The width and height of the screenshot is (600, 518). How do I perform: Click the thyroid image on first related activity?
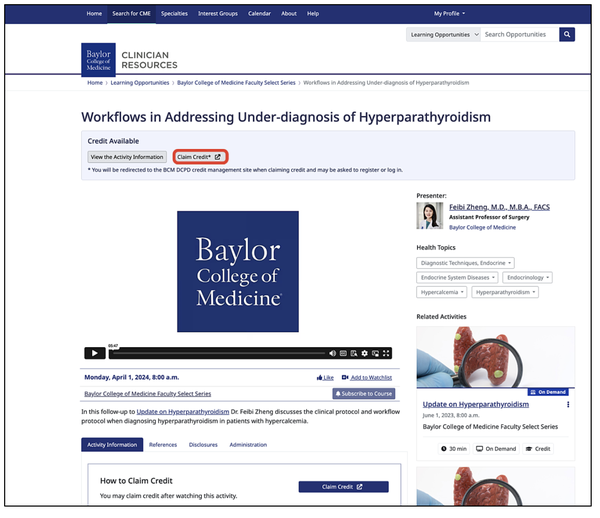coord(496,357)
